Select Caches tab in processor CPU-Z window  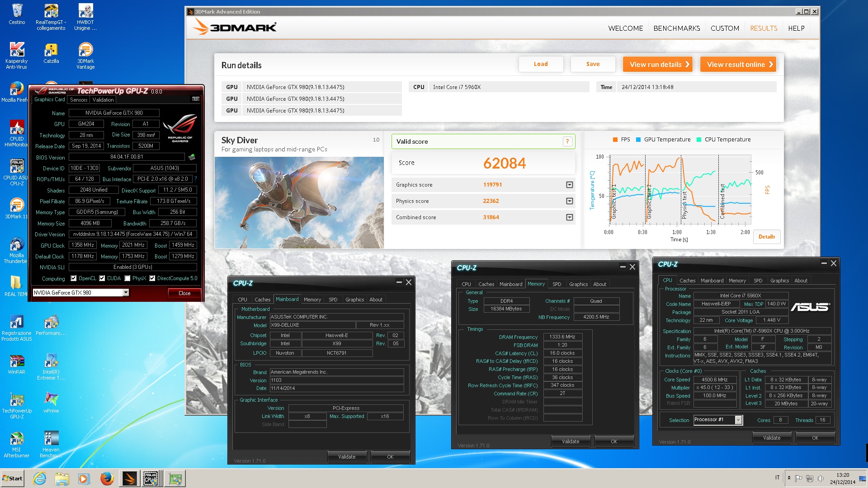tap(687, 281)
